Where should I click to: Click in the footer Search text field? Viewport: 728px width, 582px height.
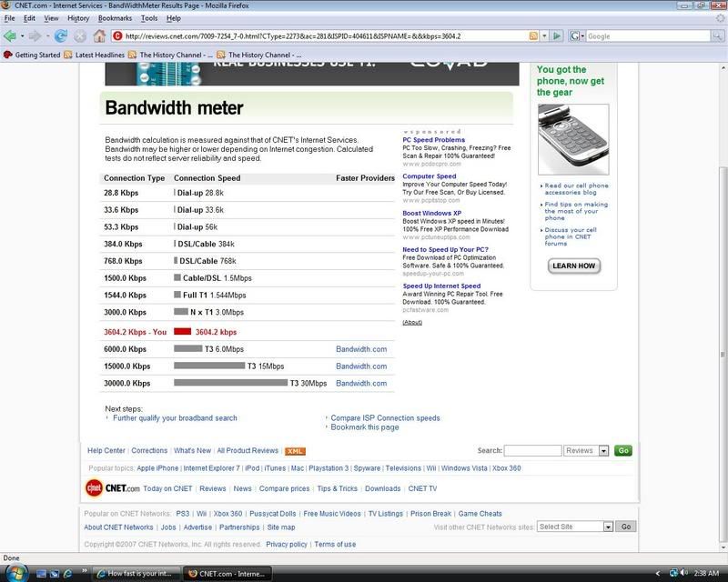pos(533,451)
